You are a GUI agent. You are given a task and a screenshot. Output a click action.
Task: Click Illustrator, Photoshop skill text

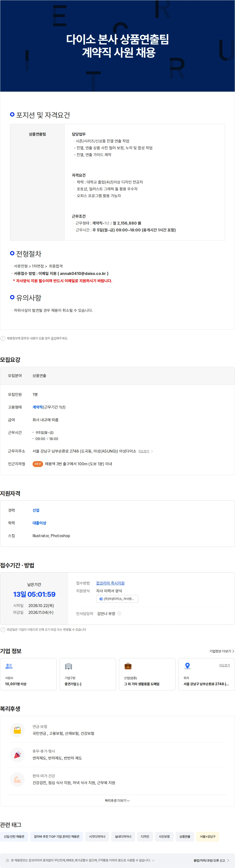51,536
